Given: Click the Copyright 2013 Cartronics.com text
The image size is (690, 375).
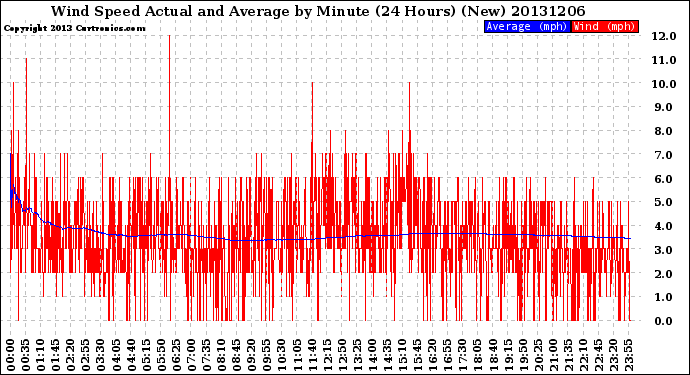Looking at the screenshot, I should [74, 28].
